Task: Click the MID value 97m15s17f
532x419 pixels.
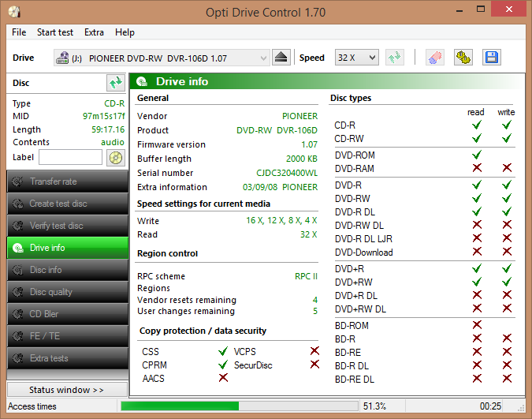Action: click(104, 116)
